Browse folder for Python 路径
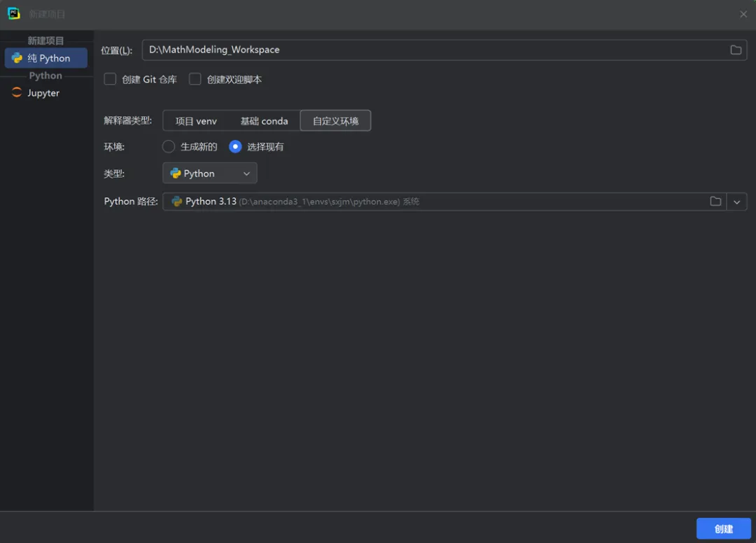Image resolution: width=756 pixels, height=543 pixels. [x=715, y=202]
